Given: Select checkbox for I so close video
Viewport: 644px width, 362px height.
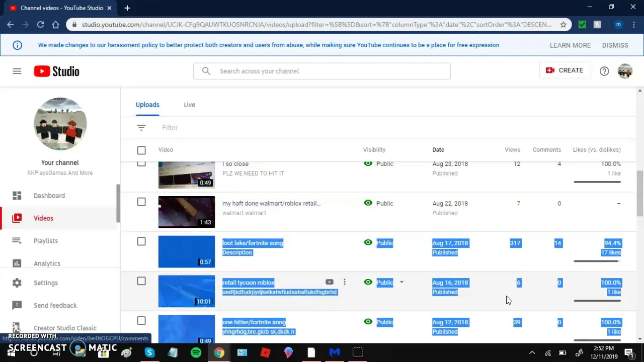Looking at the screenshot, I should coord(141,163).
